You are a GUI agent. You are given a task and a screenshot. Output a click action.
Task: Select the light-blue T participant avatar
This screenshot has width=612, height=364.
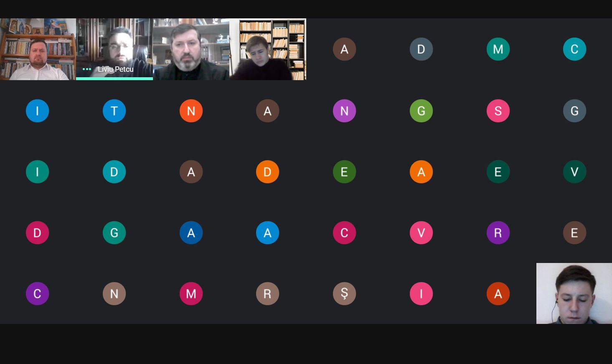point(114,111)
